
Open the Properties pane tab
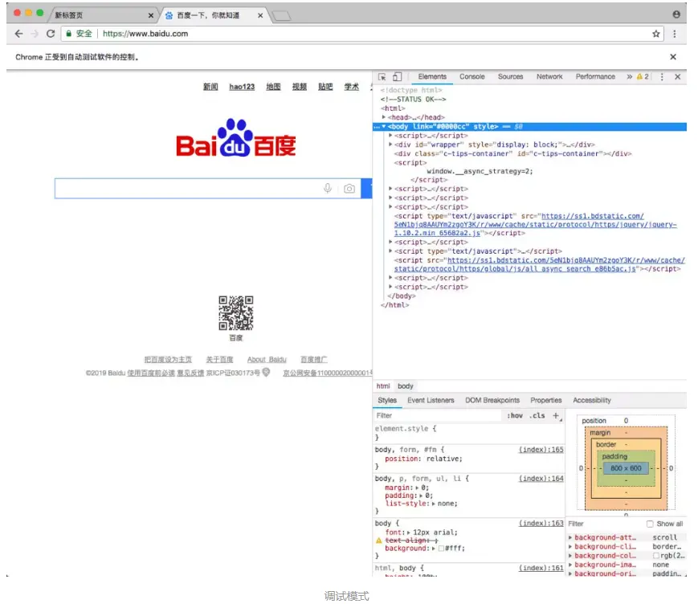[x=545, y=400]
